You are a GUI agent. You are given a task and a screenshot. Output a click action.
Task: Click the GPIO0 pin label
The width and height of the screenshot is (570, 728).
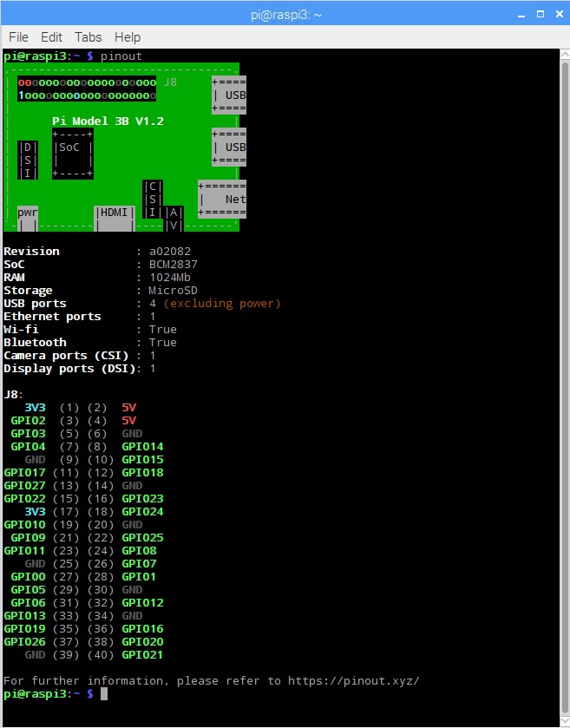click(28, 577)
